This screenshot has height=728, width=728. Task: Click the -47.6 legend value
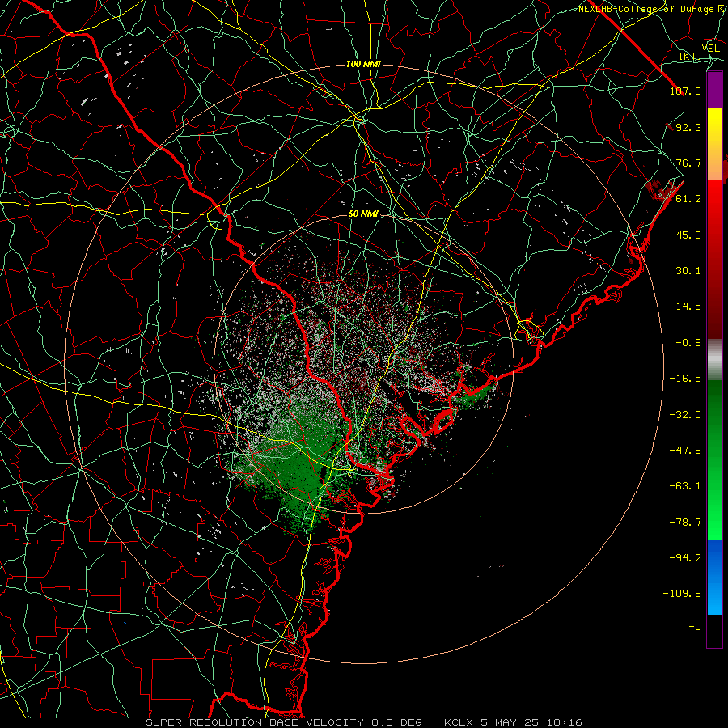click(685, 451)
